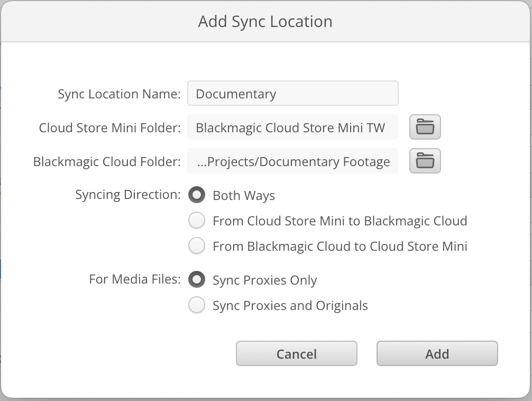
Task: Click the Blackmagic Cloud Folder path field
Action: (293, 161)
